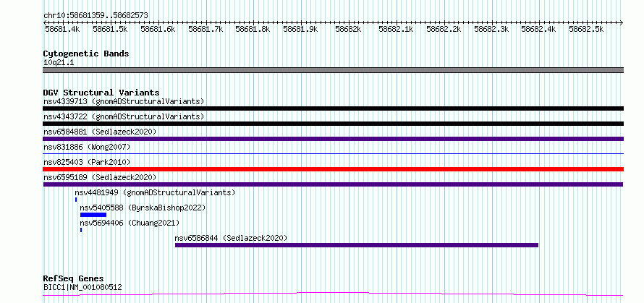
Task: Open variant nsv4481949 label
Action: tap(155, 192)
